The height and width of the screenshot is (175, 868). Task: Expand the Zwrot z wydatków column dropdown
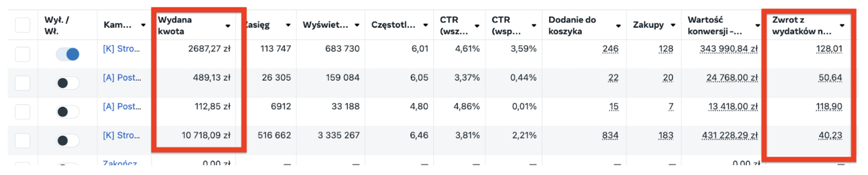click(x=842, y=25)
